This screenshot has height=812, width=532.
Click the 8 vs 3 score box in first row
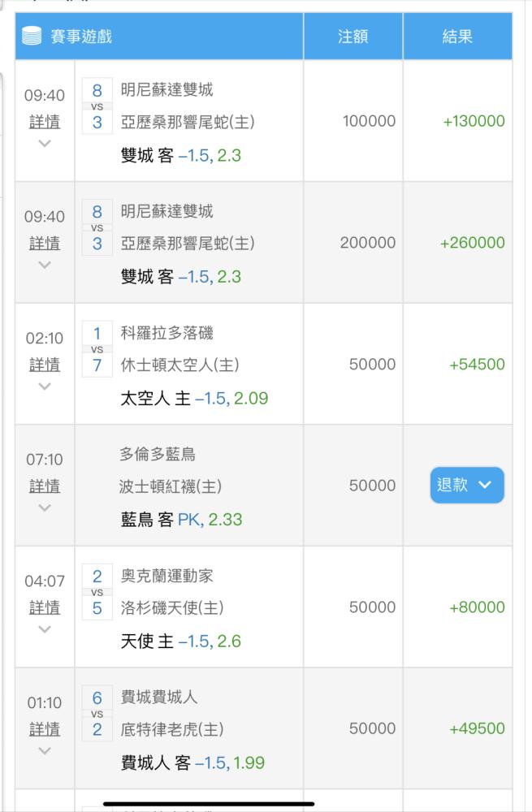(x=97, y=106)
